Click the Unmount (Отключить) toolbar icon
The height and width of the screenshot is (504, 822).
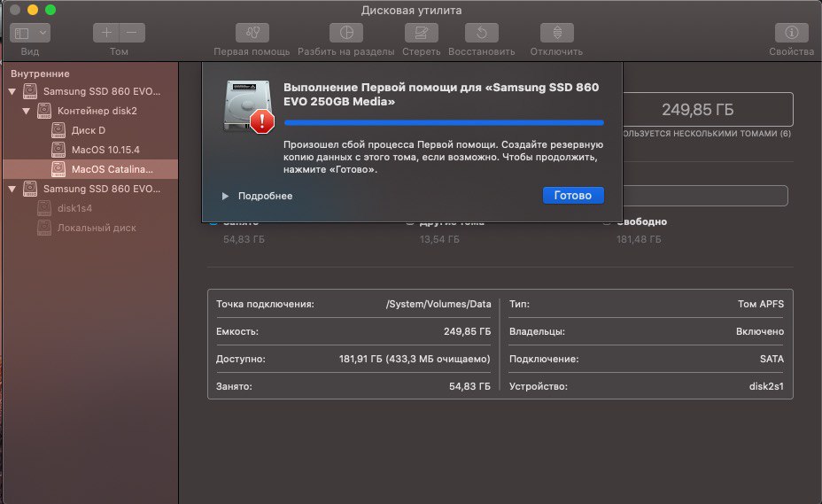pos(557,33)
